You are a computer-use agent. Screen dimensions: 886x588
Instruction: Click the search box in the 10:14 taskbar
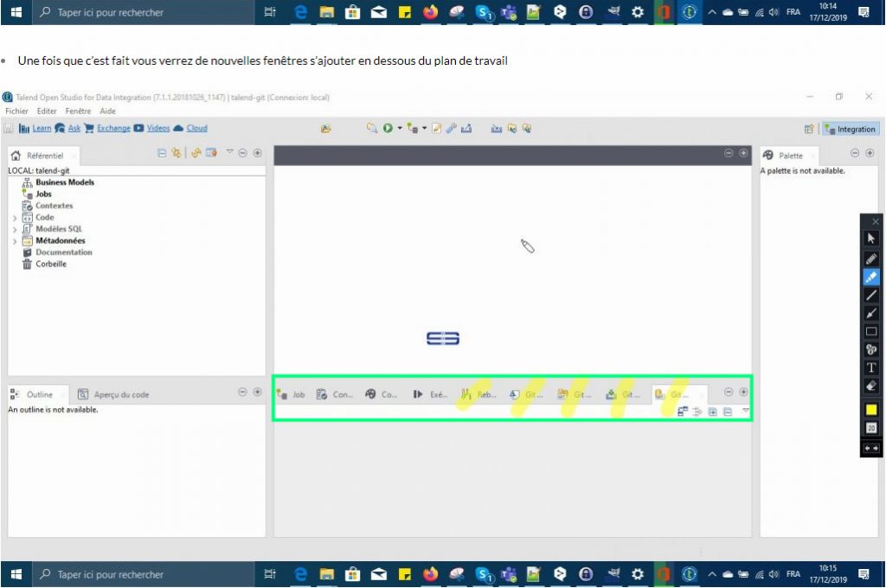point(143,12)
